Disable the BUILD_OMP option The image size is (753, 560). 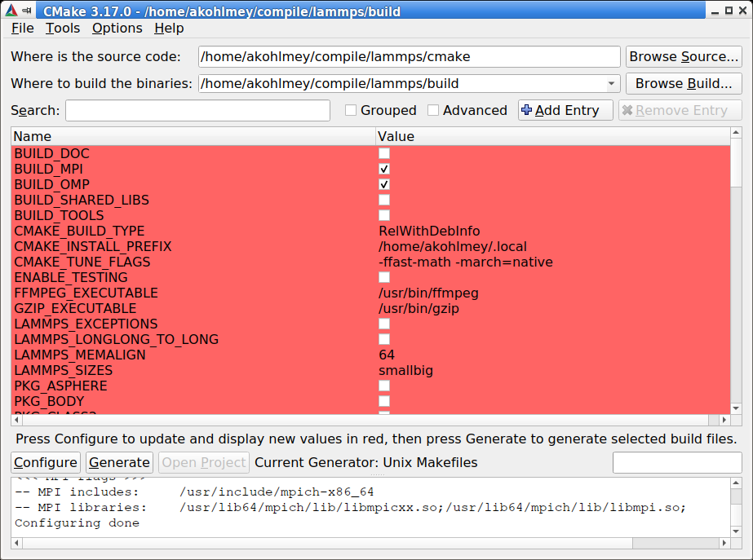point(383,184)
